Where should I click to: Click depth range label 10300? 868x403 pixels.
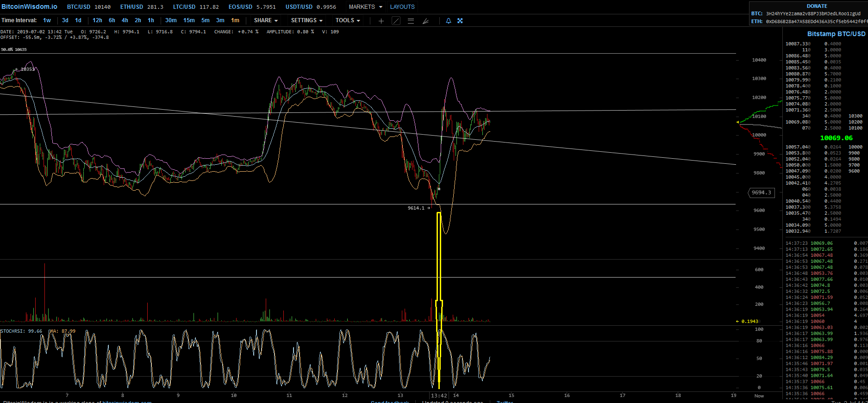tap(855, 116)
